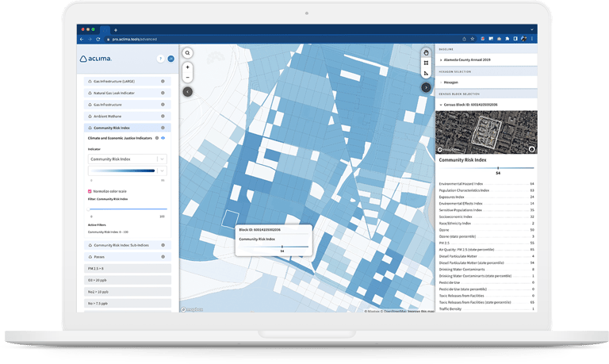Reload the page in the browser toolbar

pos(98,39)
